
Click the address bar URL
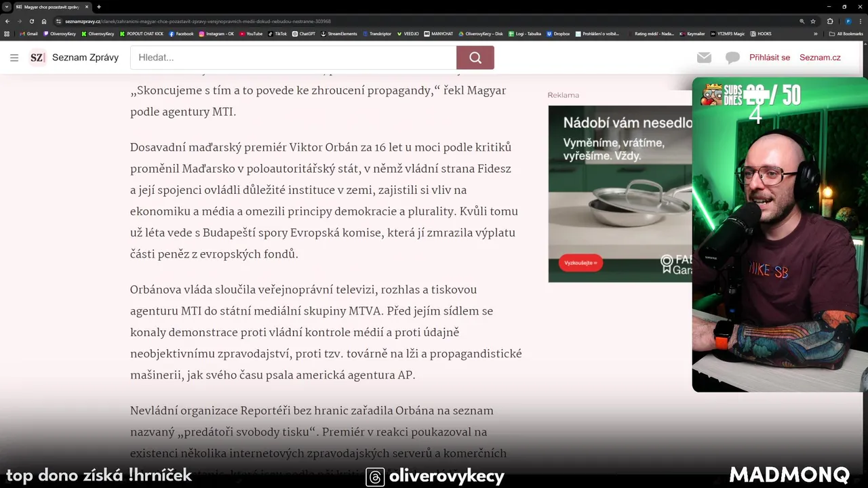point(197,21)
